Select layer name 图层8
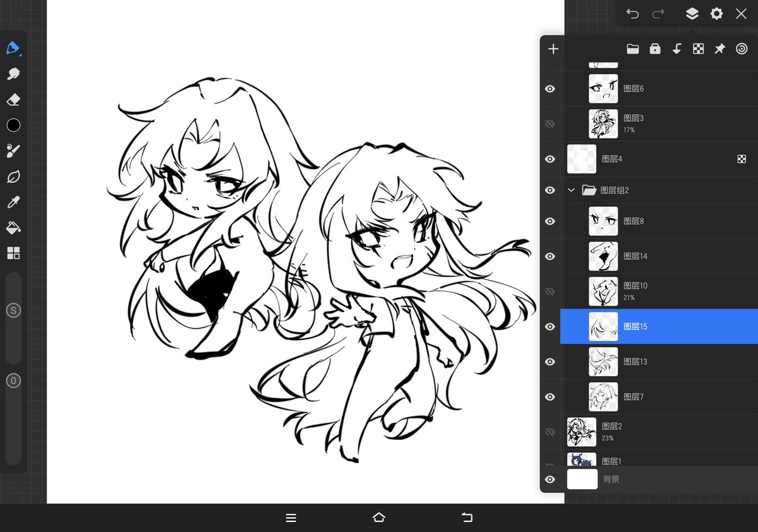Screen dimensions: 758x532 point(634,221)
